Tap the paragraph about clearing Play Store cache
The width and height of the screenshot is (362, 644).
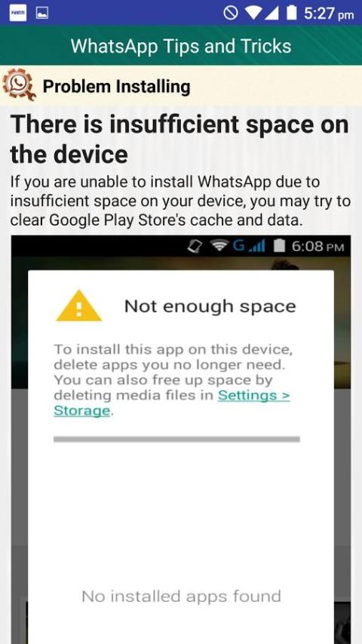[x=180, y=201]
